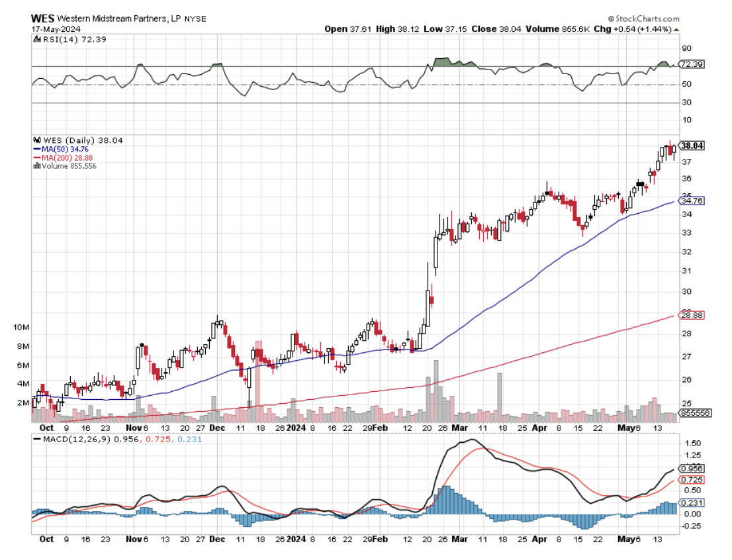The image size is (732, 560).
Task: Click the 0.00 MACD axis label
Action: [693, 514]
